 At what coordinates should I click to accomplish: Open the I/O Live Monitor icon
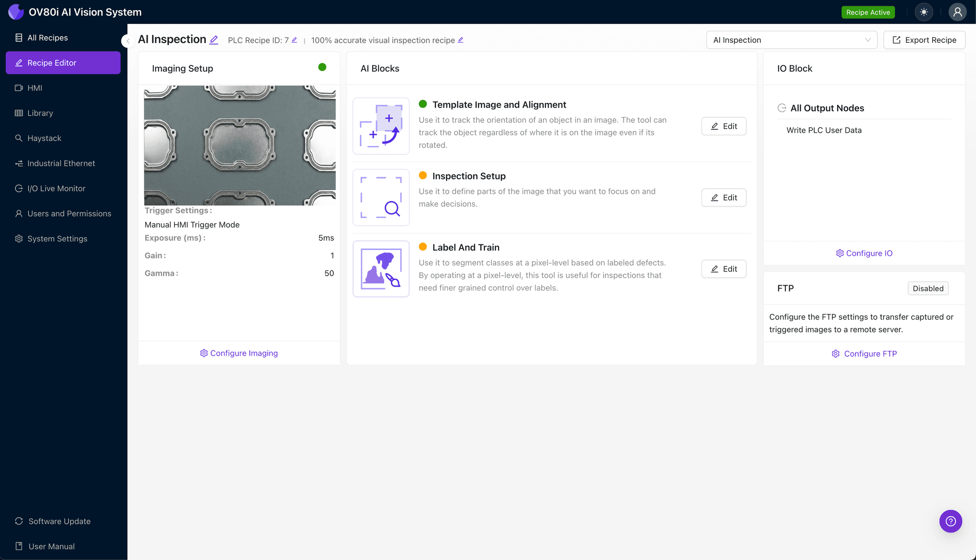click(19, 188)
